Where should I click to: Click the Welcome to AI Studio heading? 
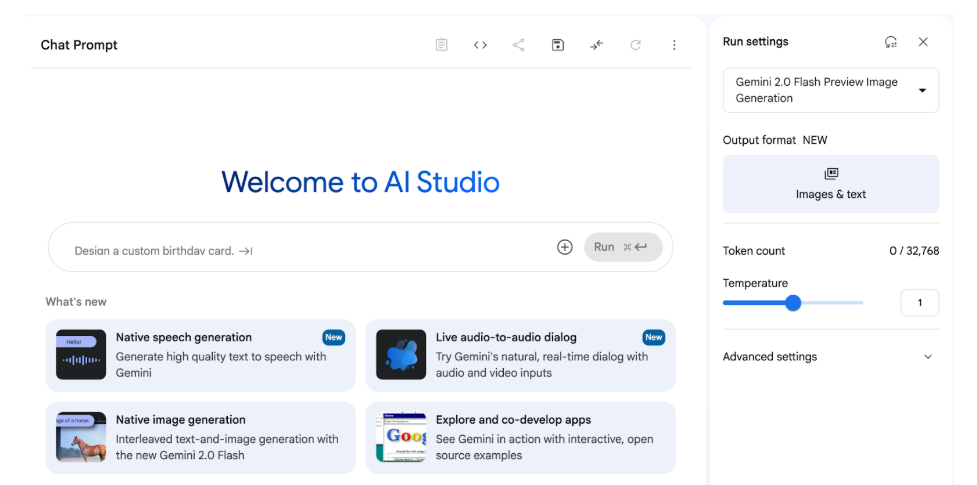tap(360, 182)
